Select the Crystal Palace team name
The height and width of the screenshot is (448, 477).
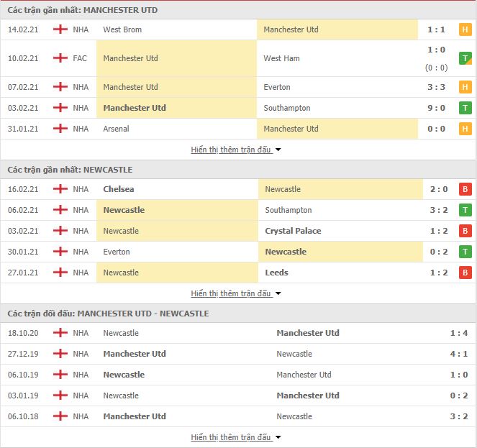293,231
